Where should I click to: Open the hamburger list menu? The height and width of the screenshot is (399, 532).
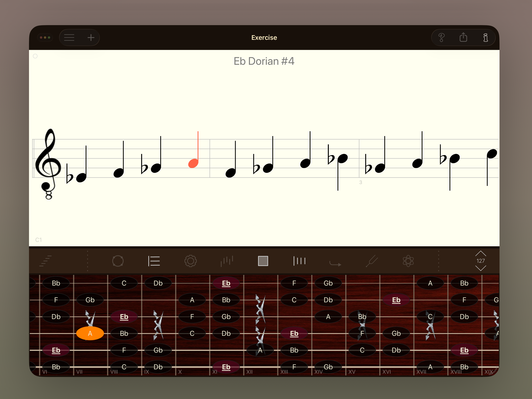coord(69,38)
